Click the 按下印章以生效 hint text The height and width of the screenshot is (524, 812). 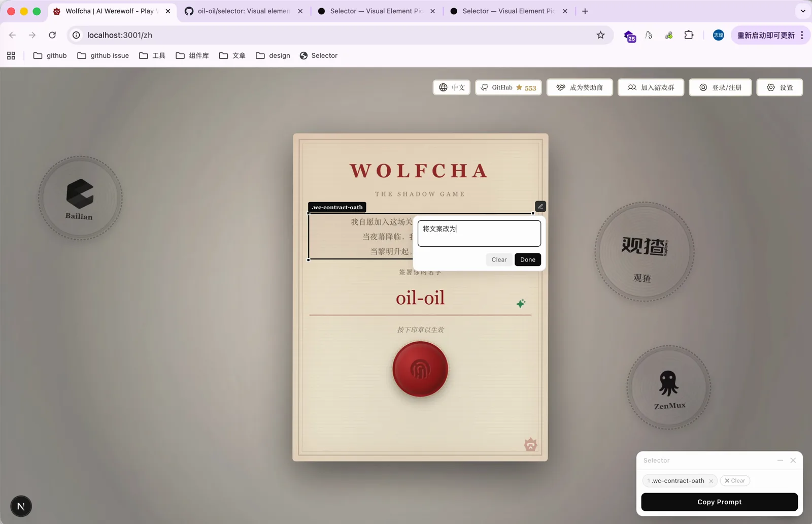click(x=420, y=330)
